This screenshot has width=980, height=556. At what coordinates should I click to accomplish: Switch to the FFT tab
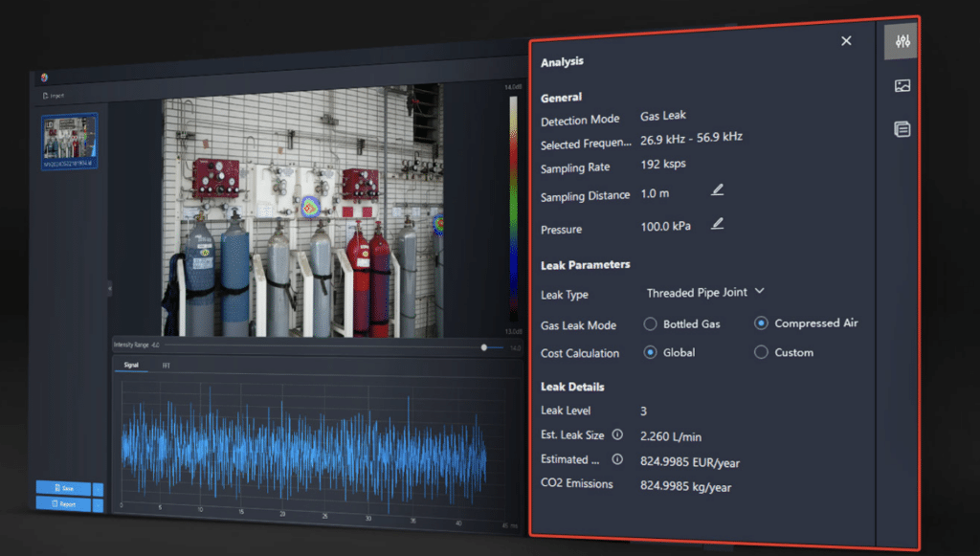click(x=166, y=366)
